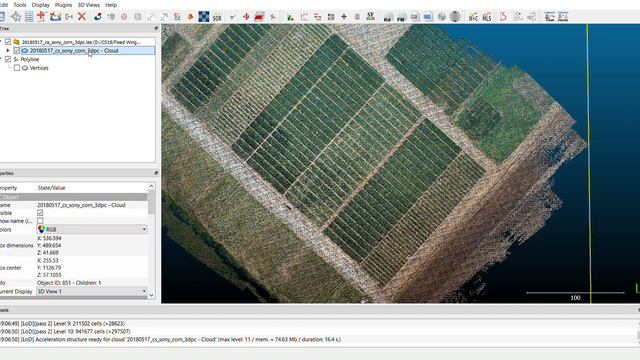The width and height of the screenshot is (640, 360).
Task: Click console line 'Level 10: 941677 cells'
Action: pyautogui.click(x=65, y=331)
